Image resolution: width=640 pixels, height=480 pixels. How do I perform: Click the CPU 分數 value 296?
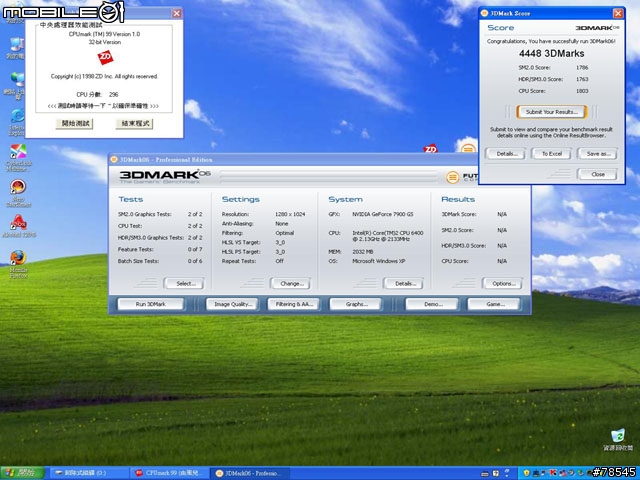(x=113, y=94)
